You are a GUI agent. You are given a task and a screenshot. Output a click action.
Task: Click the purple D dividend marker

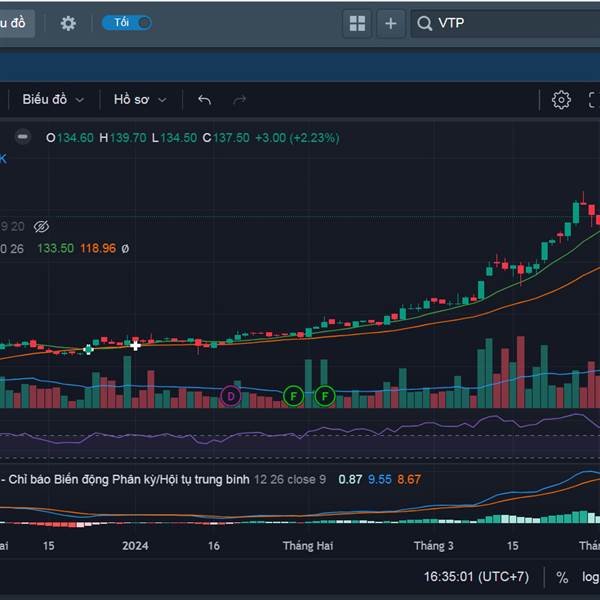231,396
